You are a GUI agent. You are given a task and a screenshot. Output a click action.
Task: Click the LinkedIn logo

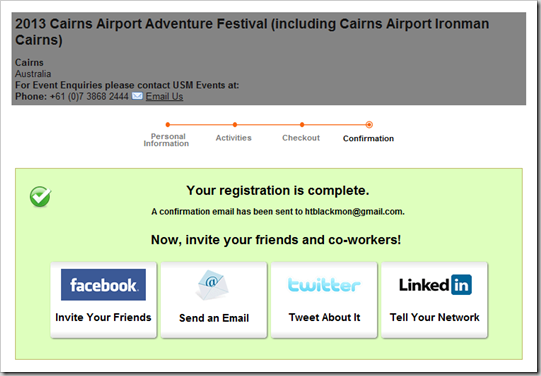[x=435, y=285]
